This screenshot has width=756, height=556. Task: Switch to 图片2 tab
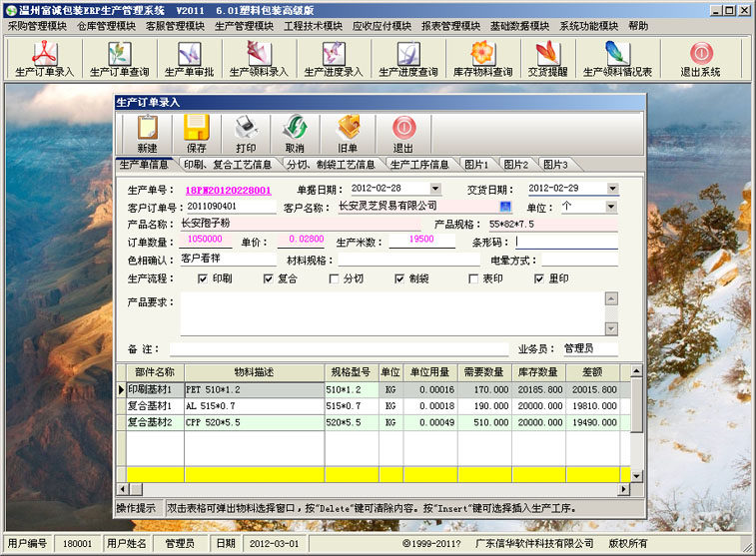point(516,165)
